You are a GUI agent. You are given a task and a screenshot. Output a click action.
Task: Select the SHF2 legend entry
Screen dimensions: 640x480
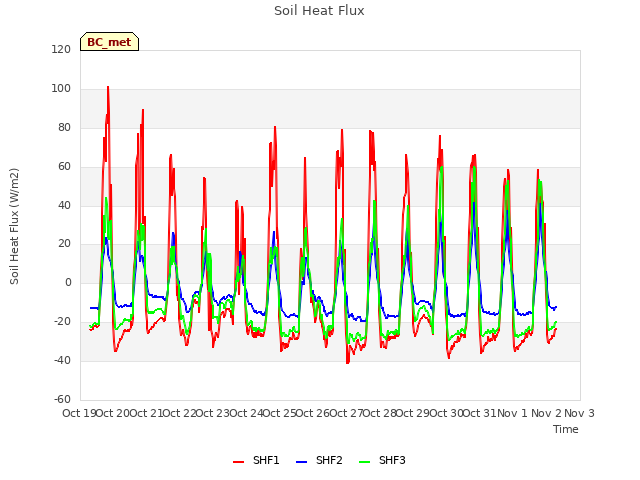pos(319,460)
